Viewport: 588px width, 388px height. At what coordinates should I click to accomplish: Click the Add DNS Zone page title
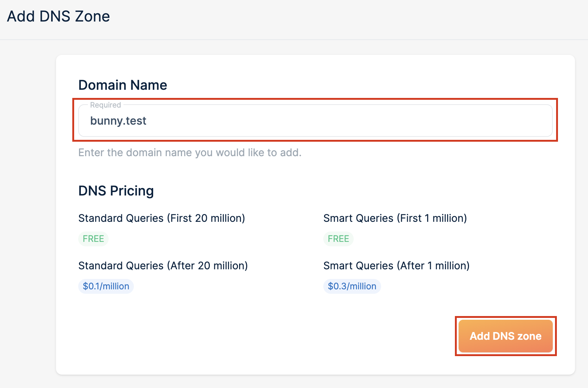tap(59, 16)
